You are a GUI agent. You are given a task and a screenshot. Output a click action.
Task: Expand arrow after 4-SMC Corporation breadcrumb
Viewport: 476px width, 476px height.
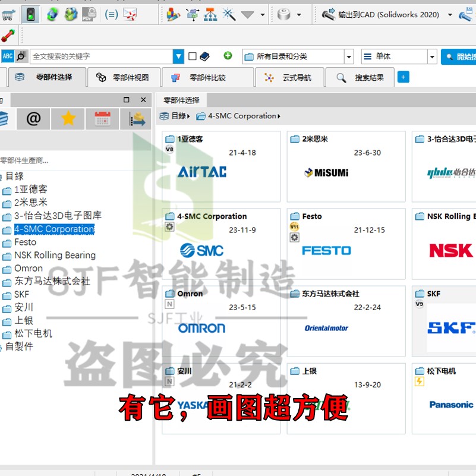click(279, 116)
